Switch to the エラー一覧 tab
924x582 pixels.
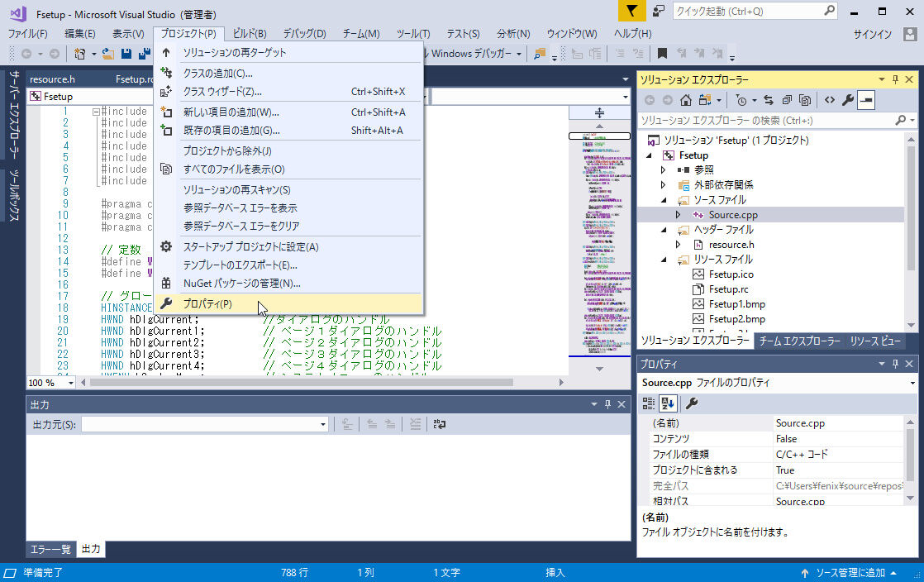[x=50, y=549]
